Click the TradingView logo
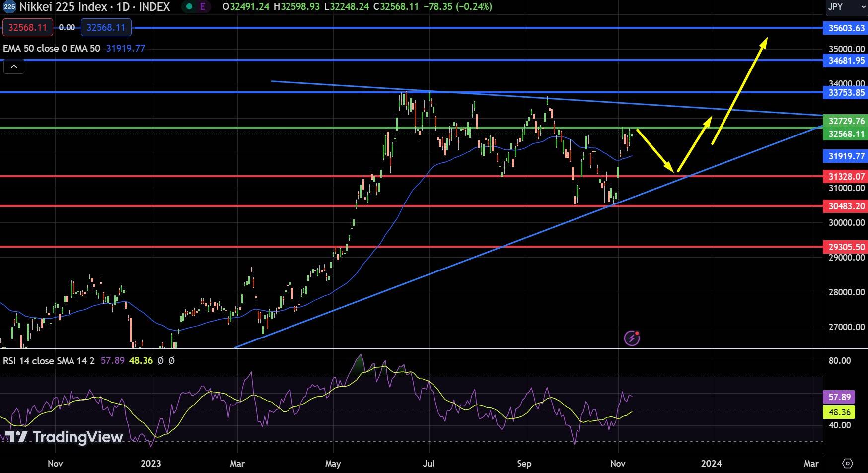 coord(64,437)
